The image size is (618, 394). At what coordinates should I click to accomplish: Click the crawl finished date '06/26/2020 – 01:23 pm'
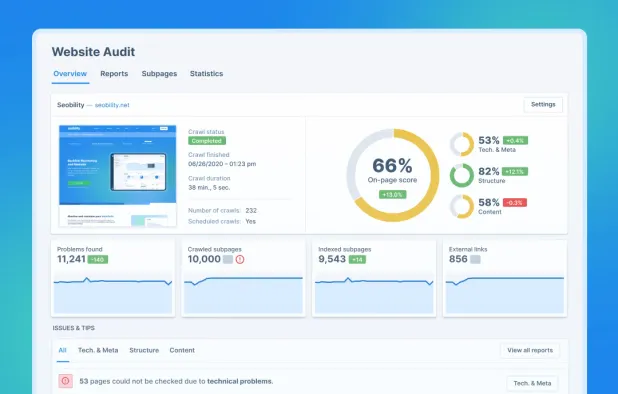pyautogui.click(x=222, y=164)
